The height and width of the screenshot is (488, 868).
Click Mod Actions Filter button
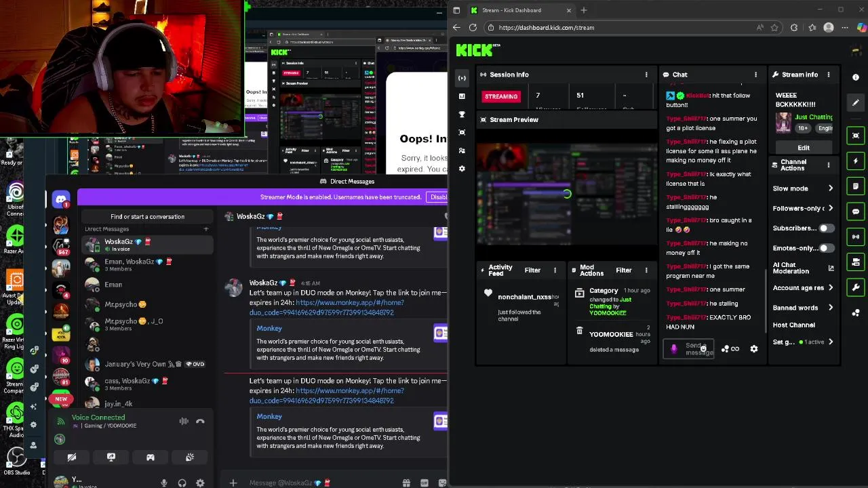pos(624,270)
